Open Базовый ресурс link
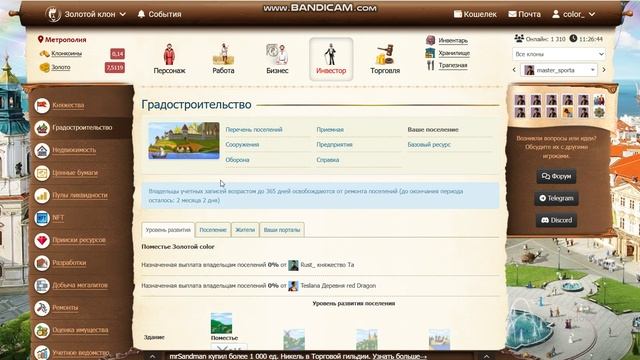This screenshot has height=360, width=640. 429,144
